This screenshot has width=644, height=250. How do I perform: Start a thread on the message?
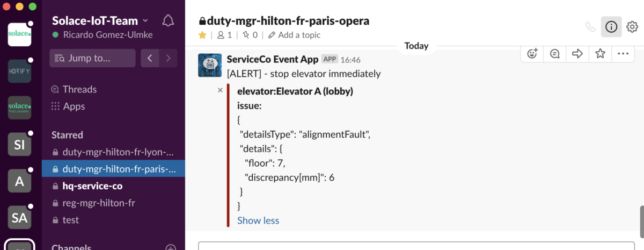pyautogui.click(x=554, y=53)
